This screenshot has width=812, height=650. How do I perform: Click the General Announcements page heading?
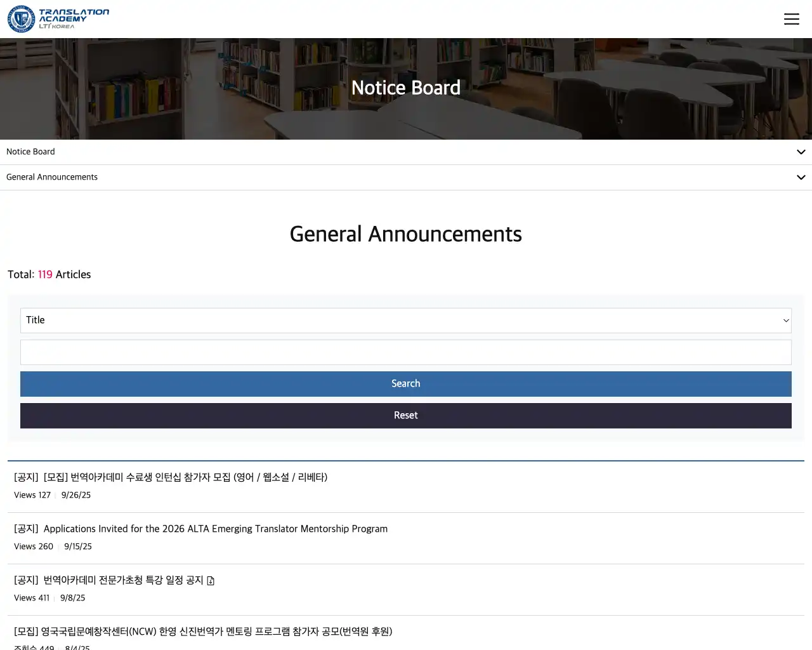point(406,234)
